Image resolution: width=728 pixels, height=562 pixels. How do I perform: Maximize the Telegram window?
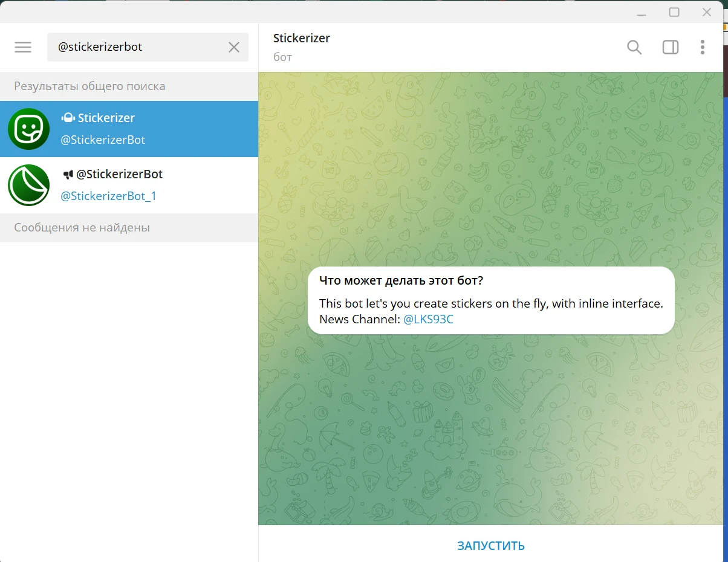click(674, 12)
